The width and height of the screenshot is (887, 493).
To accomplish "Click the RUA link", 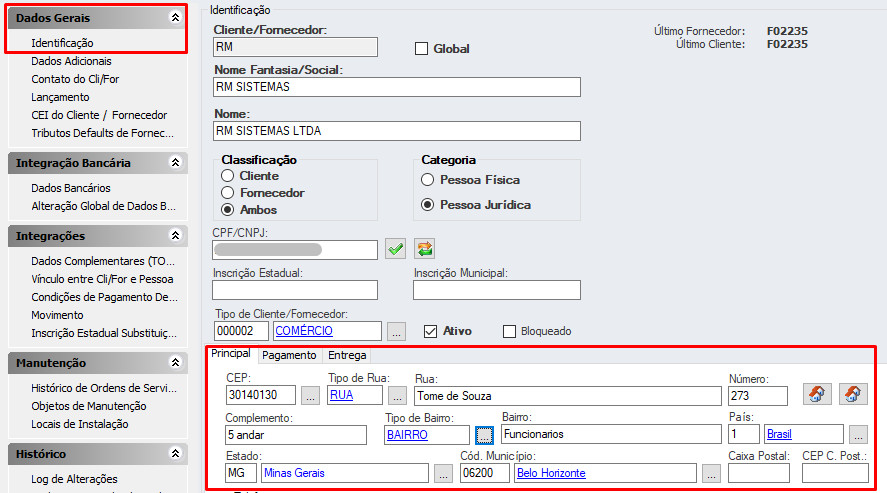I will (342, 395).
